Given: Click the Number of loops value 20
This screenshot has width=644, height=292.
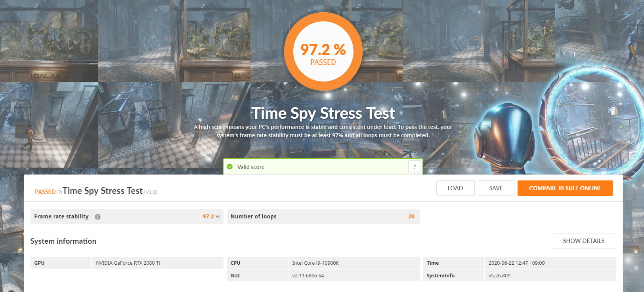Looking at the screenshot, I should click(411, 216).
